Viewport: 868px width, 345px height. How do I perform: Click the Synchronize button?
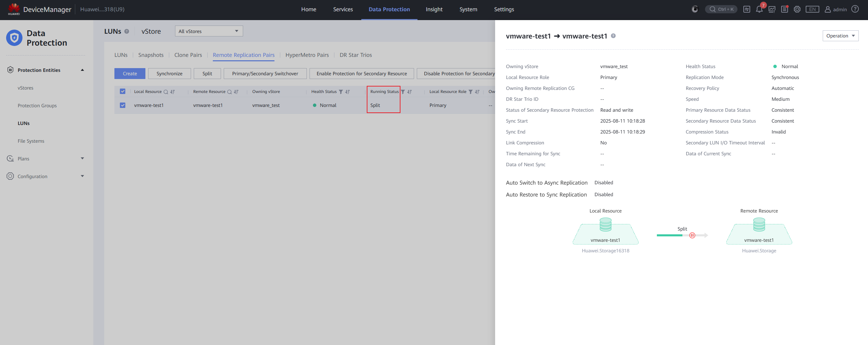pos(169,74)
